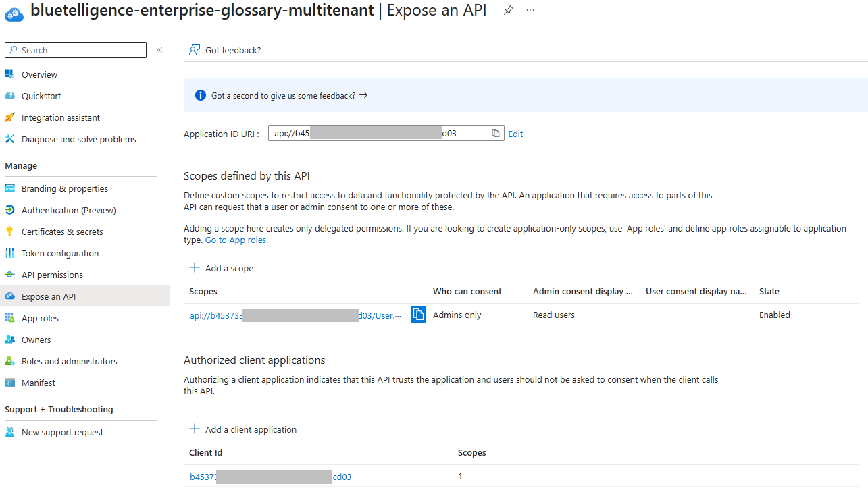Copy the scope URI with the blue copy button
This screenshot has width=868, height=488.
click(419, 315)
